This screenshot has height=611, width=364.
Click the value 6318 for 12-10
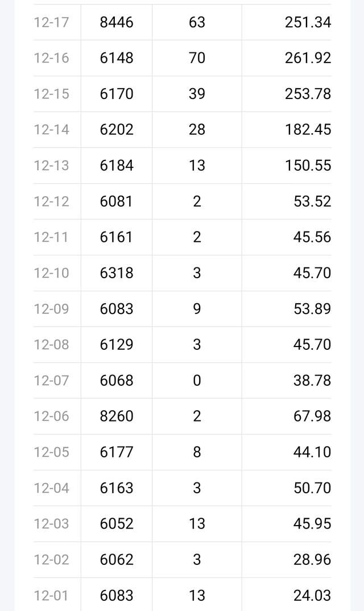click(x=117, y=273)
